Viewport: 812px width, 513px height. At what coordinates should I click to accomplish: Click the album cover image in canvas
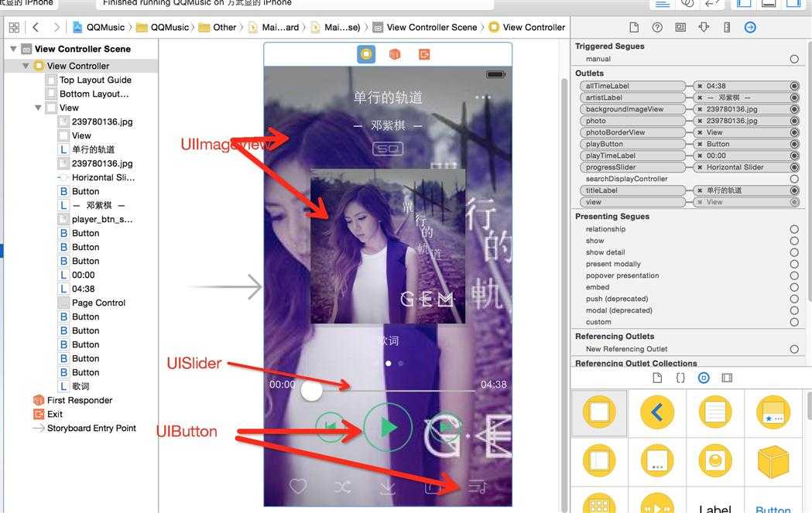click(x=388, y=246)
